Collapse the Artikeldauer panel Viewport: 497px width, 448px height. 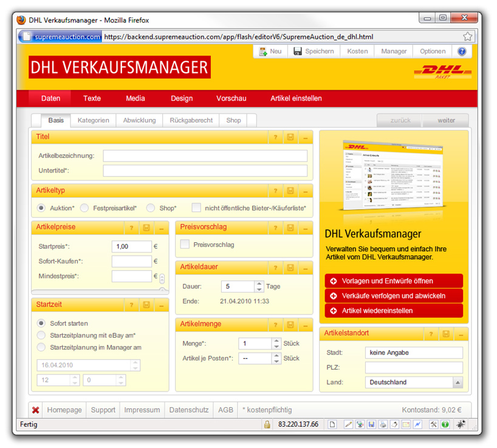click(x=306, y=268)
